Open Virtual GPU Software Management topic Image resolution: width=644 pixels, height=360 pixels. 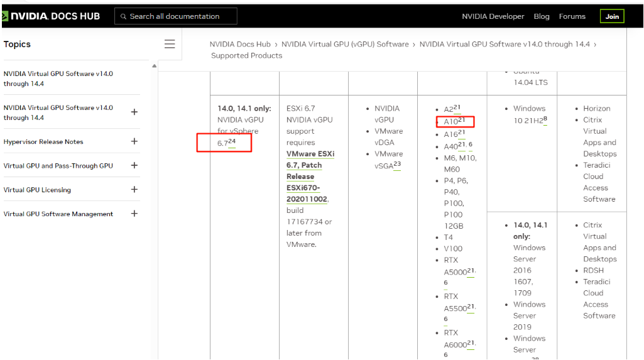(x=58, y=214)
